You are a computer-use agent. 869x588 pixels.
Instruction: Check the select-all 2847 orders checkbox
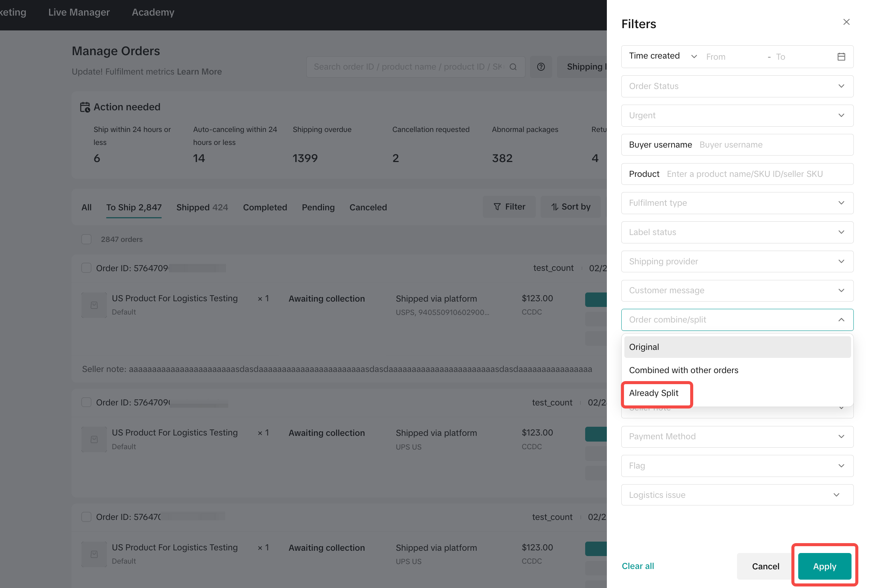pos(86,239)
